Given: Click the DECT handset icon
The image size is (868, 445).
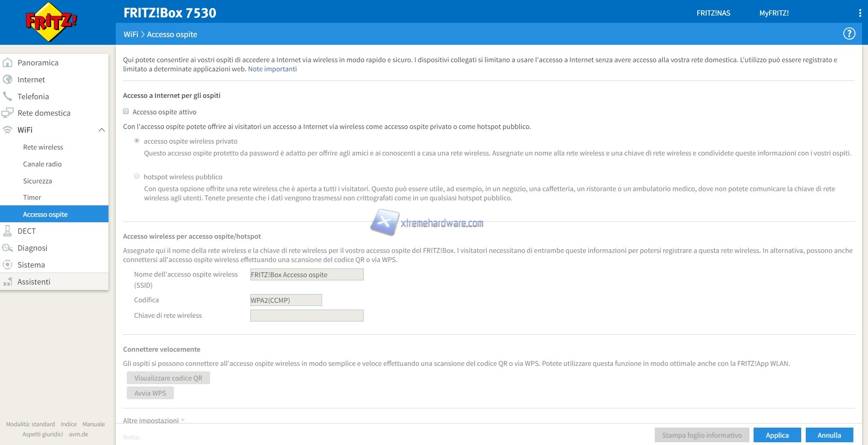Looking at the screenshot, I should tap(8, 231).
